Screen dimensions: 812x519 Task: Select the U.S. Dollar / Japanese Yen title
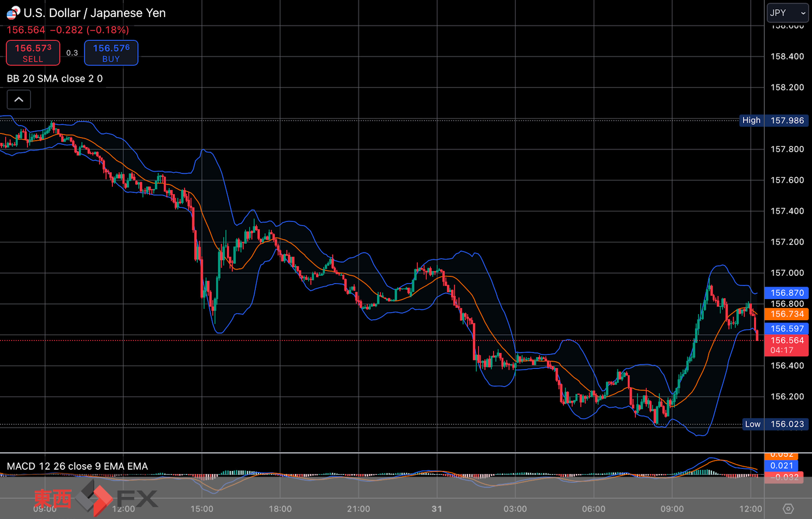[95, 13]
